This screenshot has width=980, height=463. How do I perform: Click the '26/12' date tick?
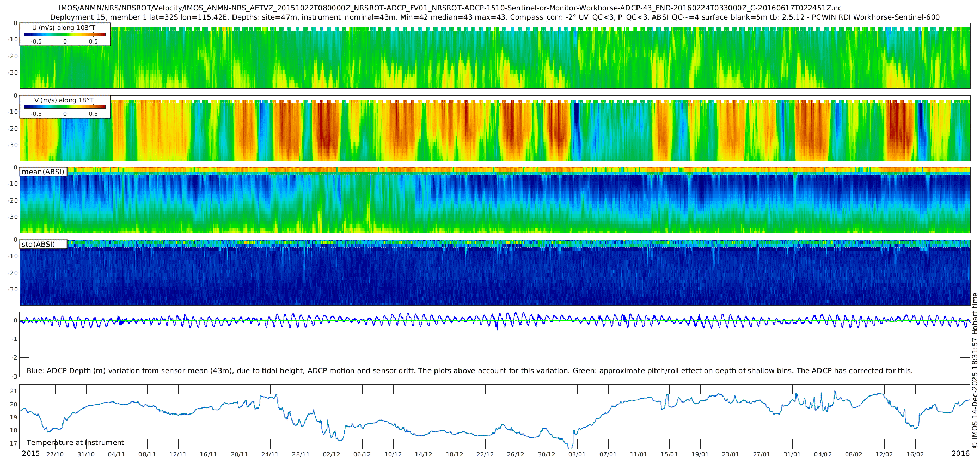(x=516, y=455)
